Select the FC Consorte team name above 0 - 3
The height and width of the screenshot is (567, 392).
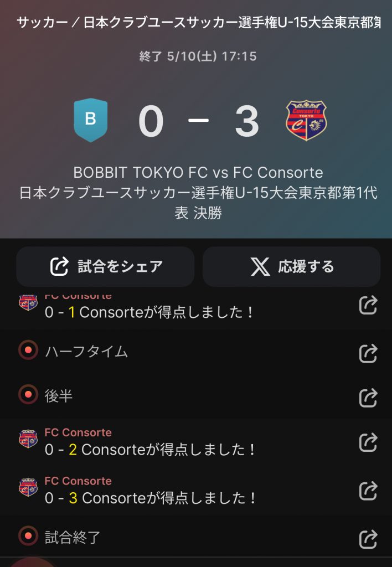[x=78, y=481]
